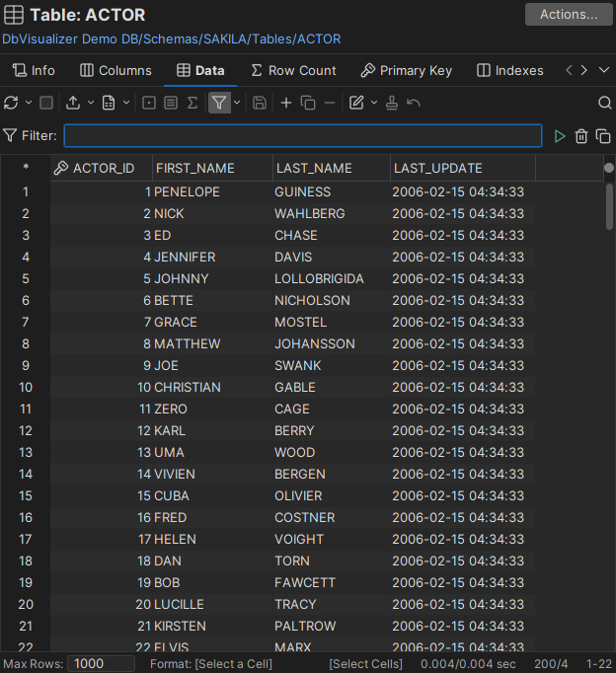
Task: Open dropdown beside filter funnel button
Action: (x=237, y=103)
